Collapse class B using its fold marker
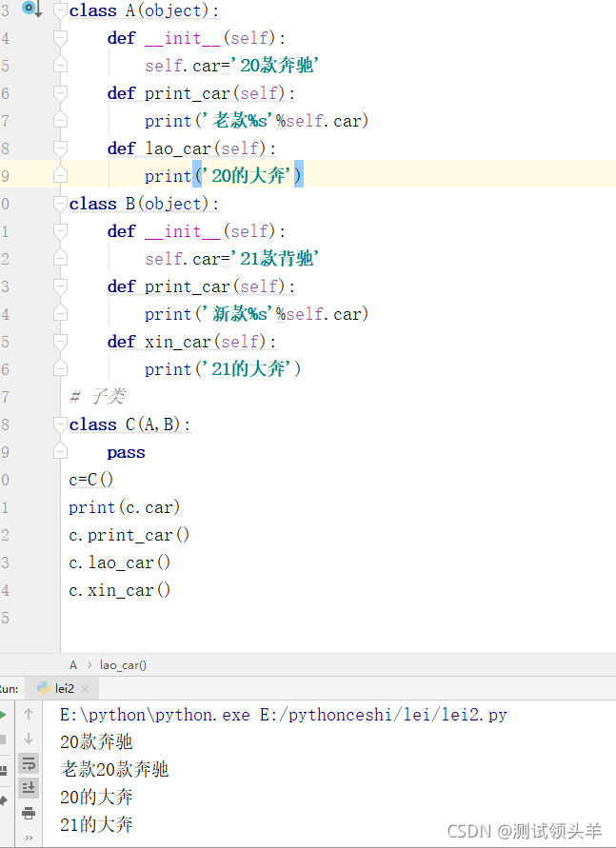The width and height of the screenshot is (616, 848). point(61,204)
